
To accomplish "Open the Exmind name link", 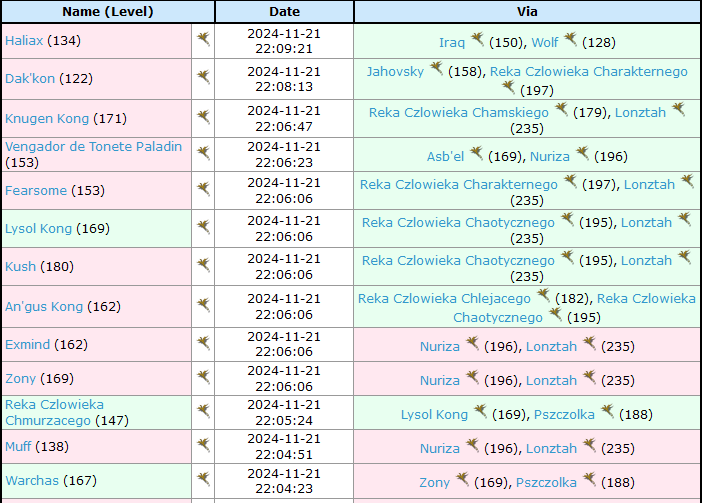I will [27, 345].
